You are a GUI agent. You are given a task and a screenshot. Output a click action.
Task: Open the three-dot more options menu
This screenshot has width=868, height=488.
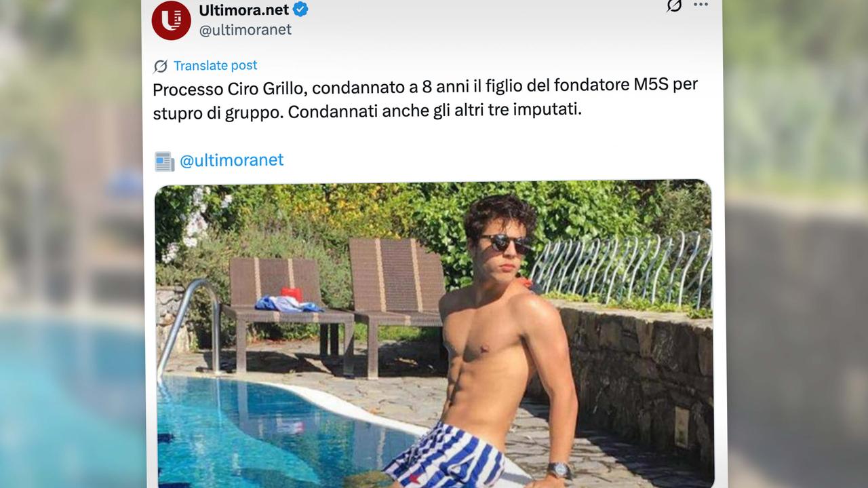701,5
